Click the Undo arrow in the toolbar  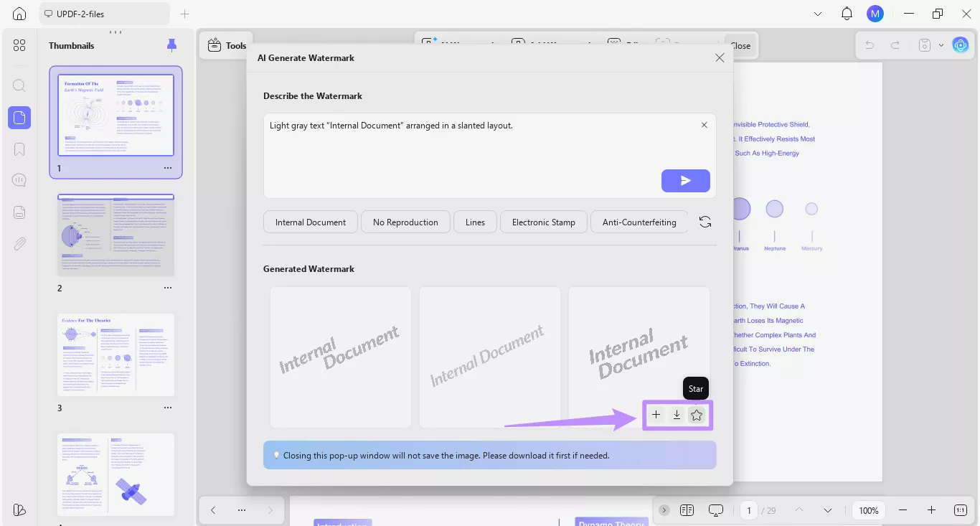[869, 44]
